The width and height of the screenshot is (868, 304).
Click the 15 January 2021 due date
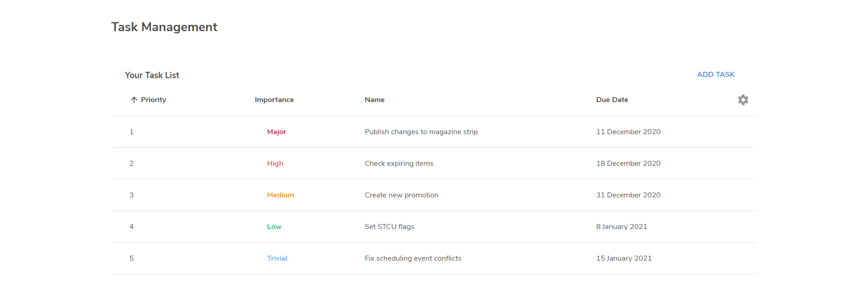click(623, 258)
